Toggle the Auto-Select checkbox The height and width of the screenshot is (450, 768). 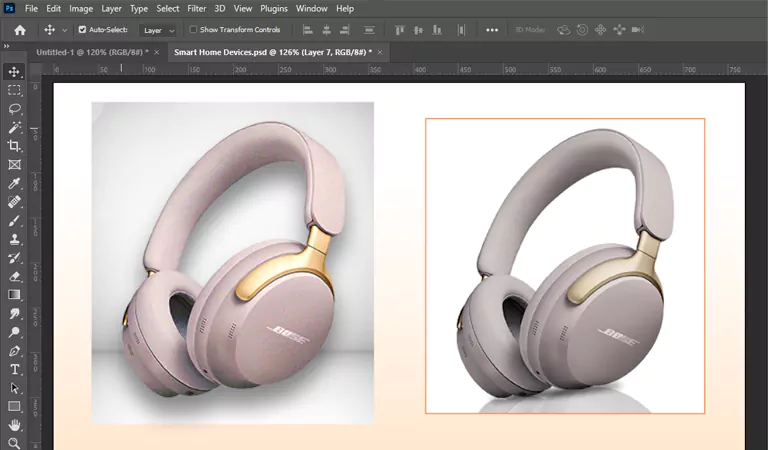[x=82, y=30]
